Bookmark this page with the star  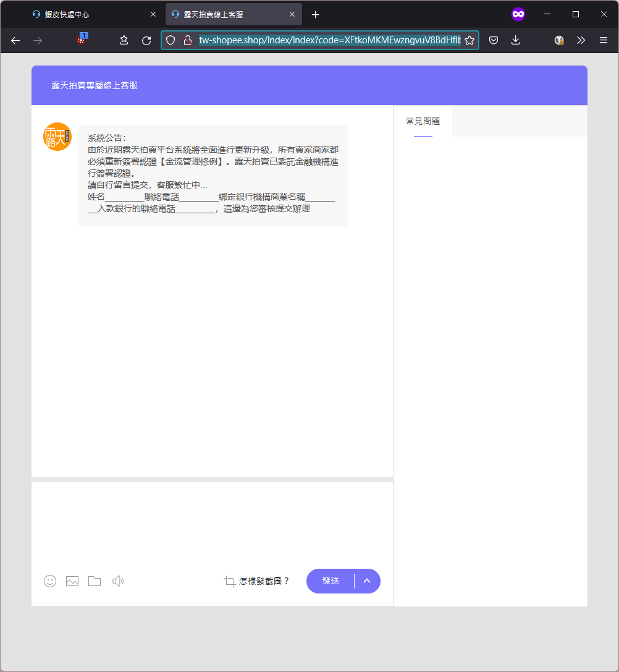click(470, 40)
